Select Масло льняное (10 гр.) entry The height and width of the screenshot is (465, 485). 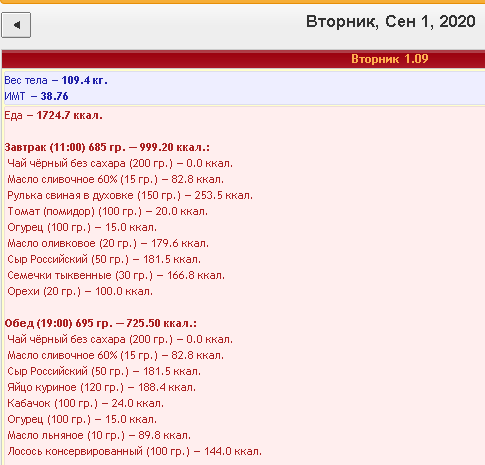tap(99, 435)
